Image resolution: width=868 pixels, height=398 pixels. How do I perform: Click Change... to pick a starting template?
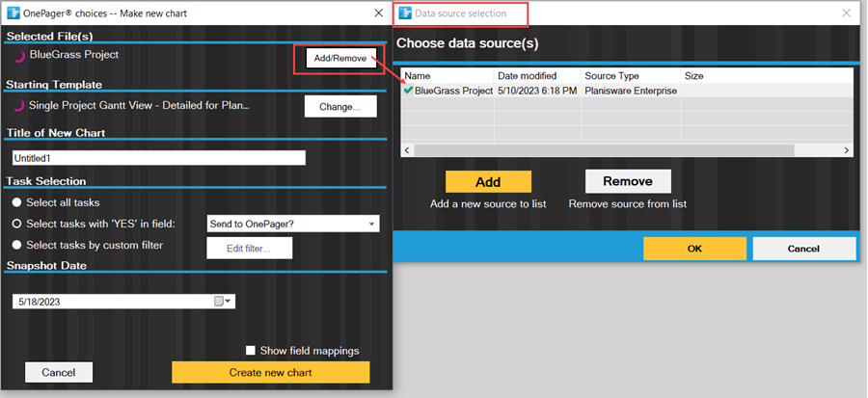[340, 107]
